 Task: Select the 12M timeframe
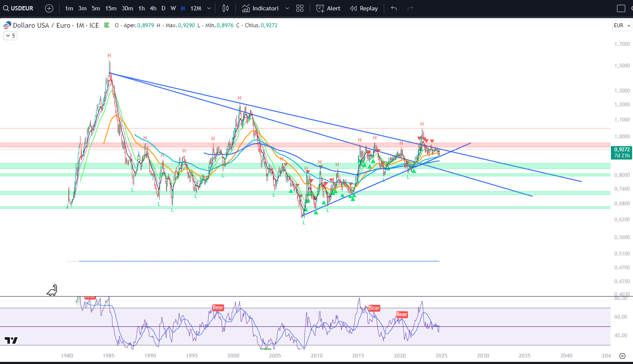coord(196,8)
